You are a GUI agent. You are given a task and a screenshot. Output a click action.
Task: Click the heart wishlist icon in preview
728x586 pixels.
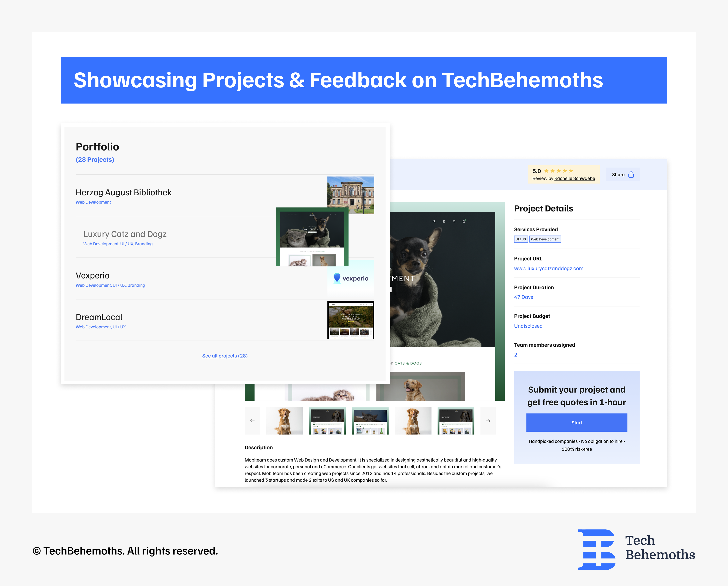tap(454, 221)
